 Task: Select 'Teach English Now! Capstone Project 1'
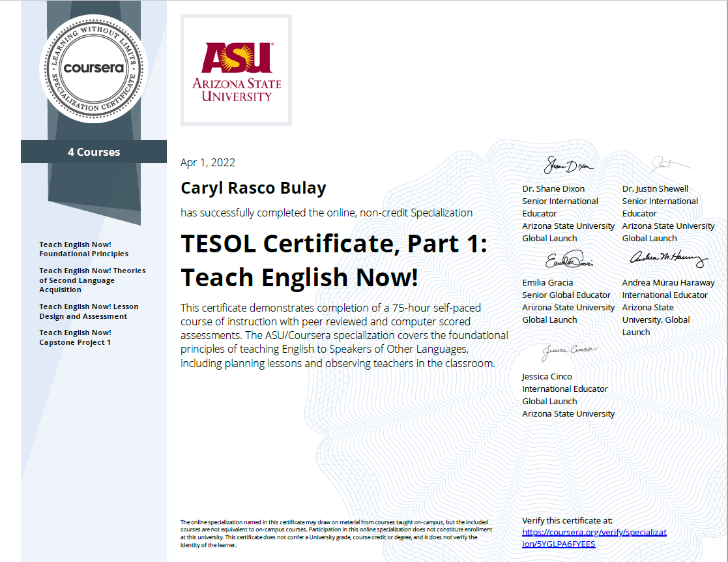[x=75, y=337]
